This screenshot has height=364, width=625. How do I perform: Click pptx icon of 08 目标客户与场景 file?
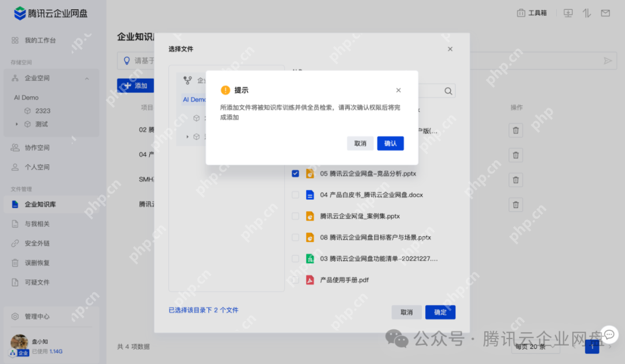(310, 237)
